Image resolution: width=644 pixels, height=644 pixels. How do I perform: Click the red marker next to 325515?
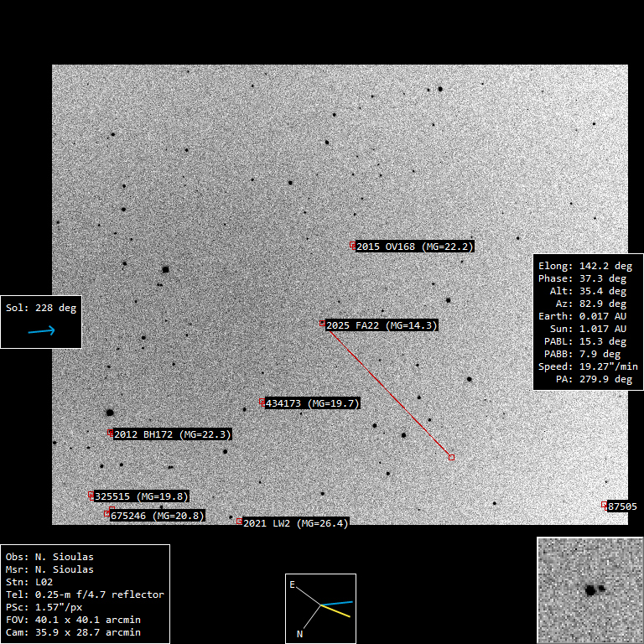tap(91, 496)
